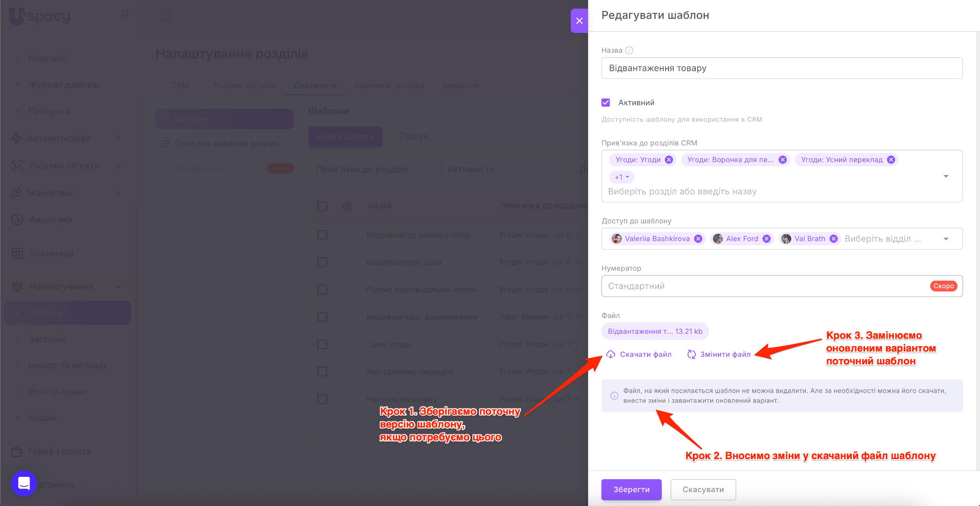This screenshot has height=506, width=980.
Task: Toggle the select-all templates header checkbox
Action: [x=322, y=206]
